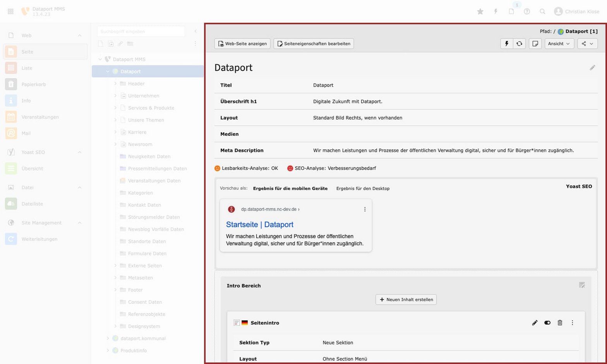Click Seiteneigenschaften bearbeiten button
The width and height of the screenshot is (607, 364).
pyautogui.click(x=314, y=44)
